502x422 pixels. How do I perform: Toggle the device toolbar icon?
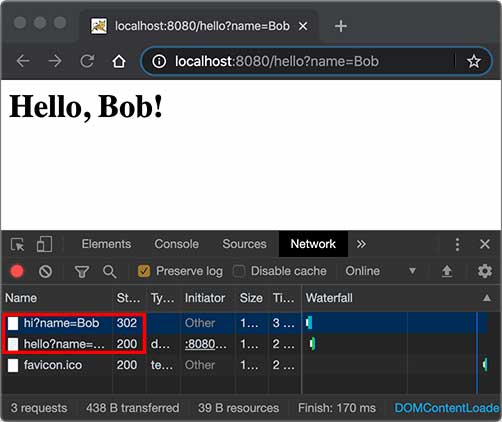tap(44, 244)
